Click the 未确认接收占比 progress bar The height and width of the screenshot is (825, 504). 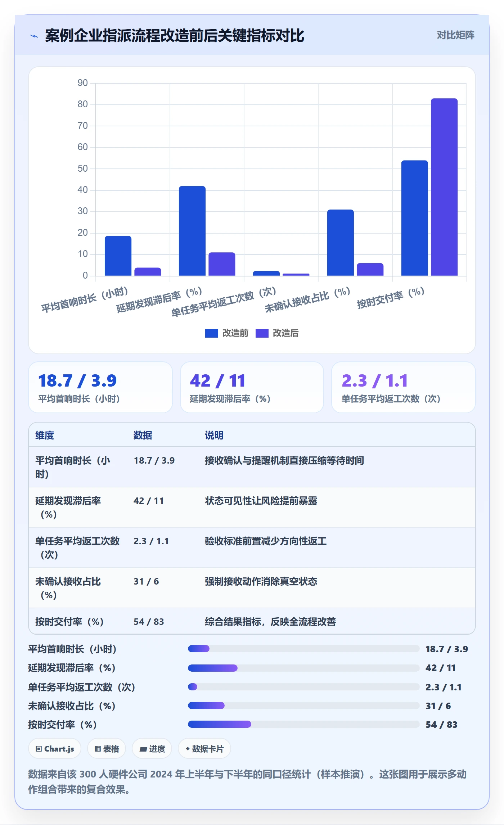click(304, 705)
